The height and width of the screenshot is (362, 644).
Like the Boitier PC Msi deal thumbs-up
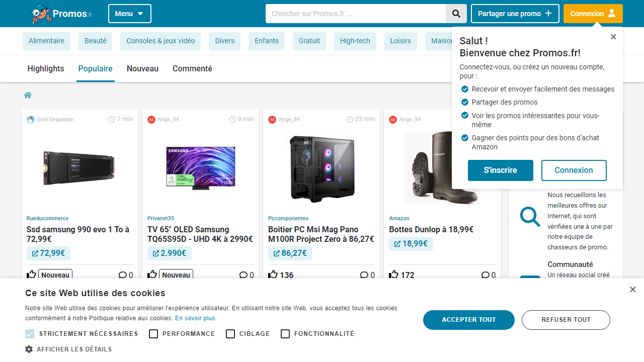pyautogui.click(x=273, y=275)
